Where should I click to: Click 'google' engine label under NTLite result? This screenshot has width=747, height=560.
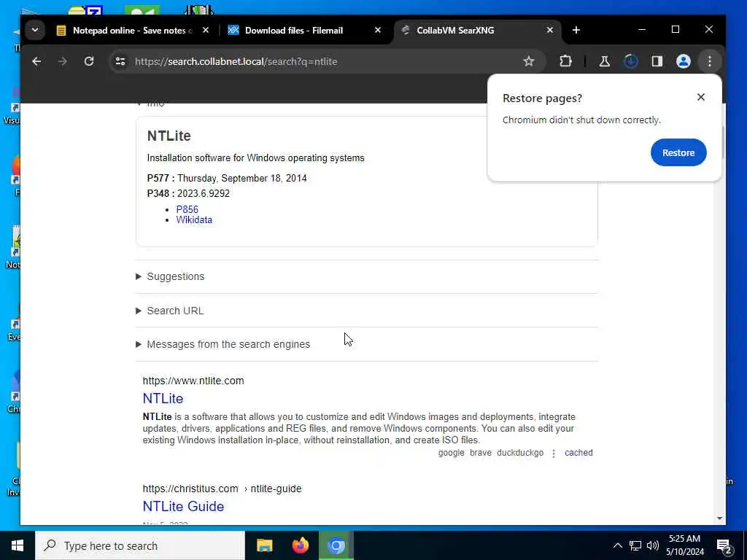pos(451,452)
